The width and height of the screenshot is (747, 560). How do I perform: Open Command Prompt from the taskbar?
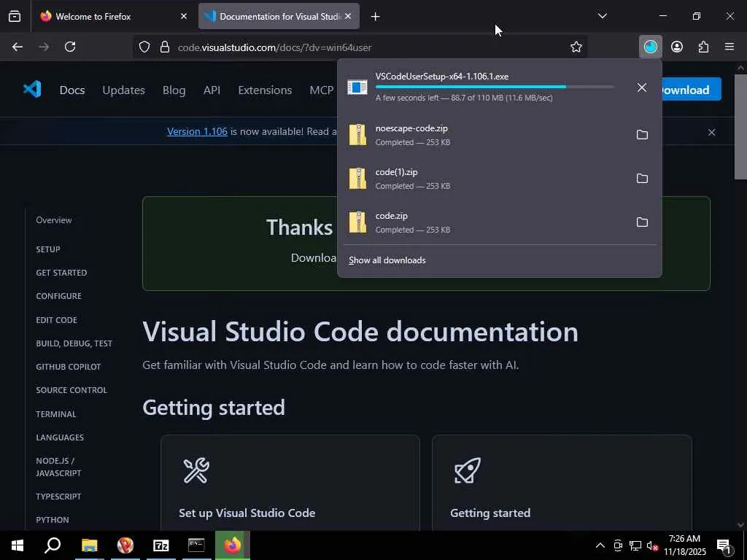(196, 545)
